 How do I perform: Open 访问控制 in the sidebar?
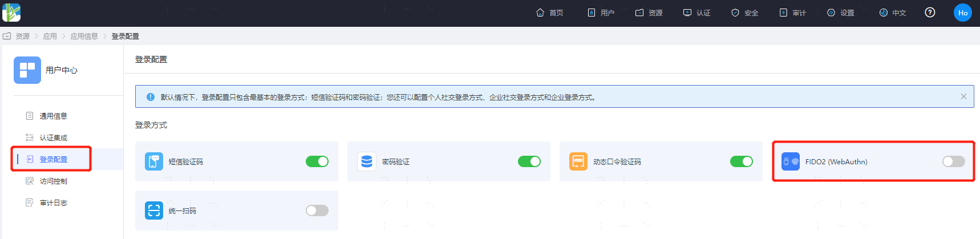coord(54,181)
